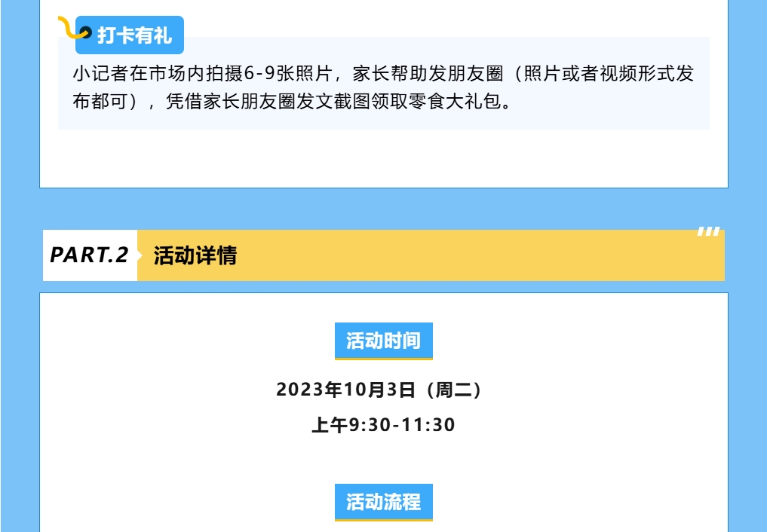Click the yellow underline beneath 活动流程
767x532 pixels.
[383, 520]
